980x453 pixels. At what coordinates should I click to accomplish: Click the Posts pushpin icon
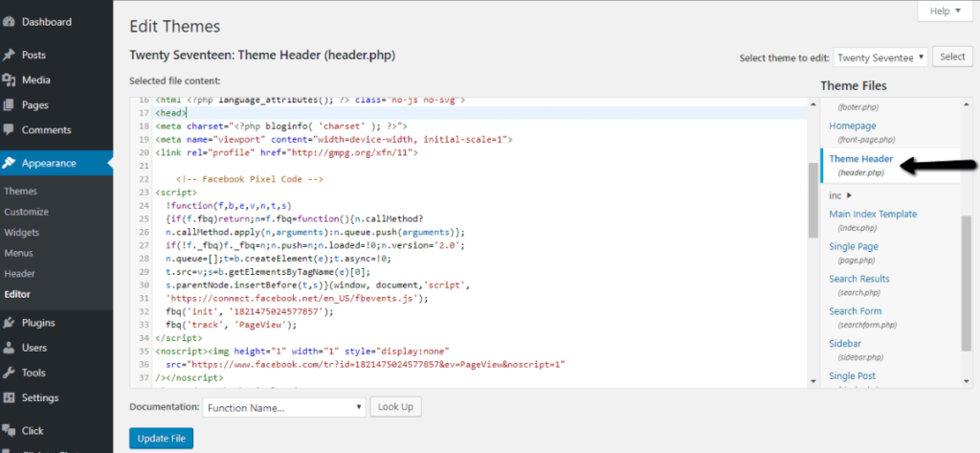point(10,56)
